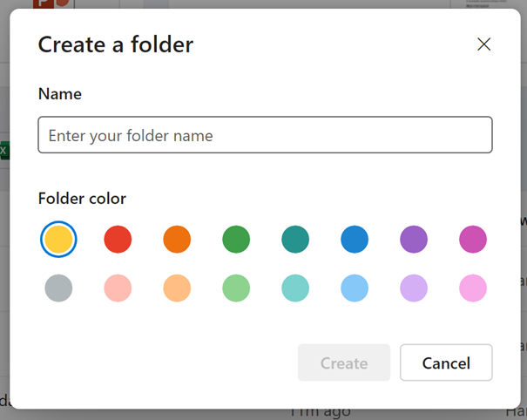Click the folder name input field
Screen dimensions: 527x420
pos(265,135)
